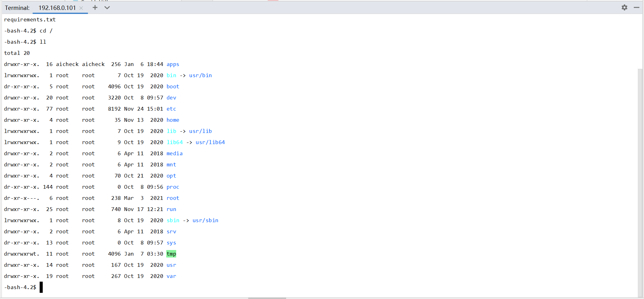
Task: Open the boot directory link
Action: coord(172,86)
